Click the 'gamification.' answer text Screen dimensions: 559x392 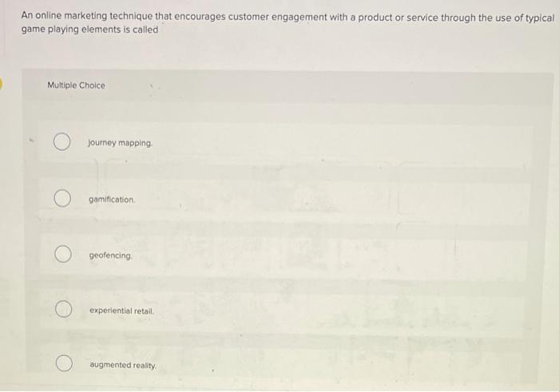coord(112,200)
